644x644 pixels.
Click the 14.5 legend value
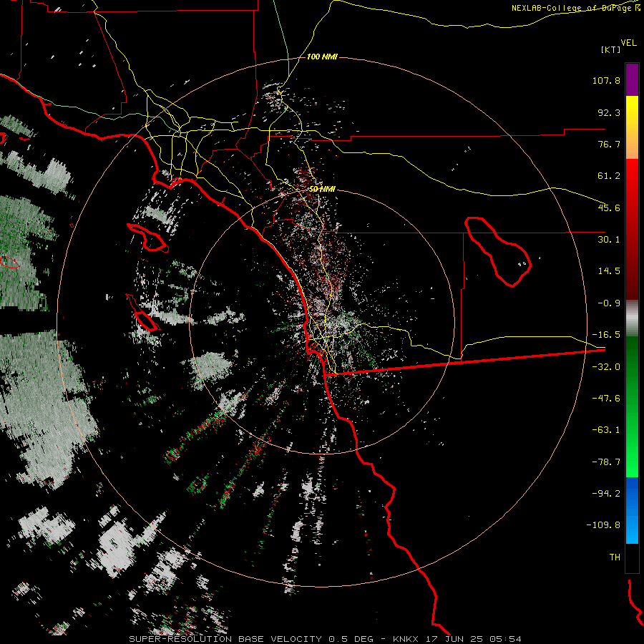click(x=609, y=271)
